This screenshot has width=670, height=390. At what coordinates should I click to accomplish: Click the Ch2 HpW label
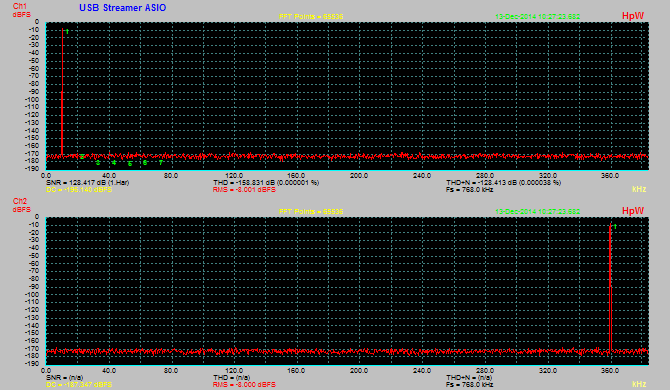pos(633,211)
